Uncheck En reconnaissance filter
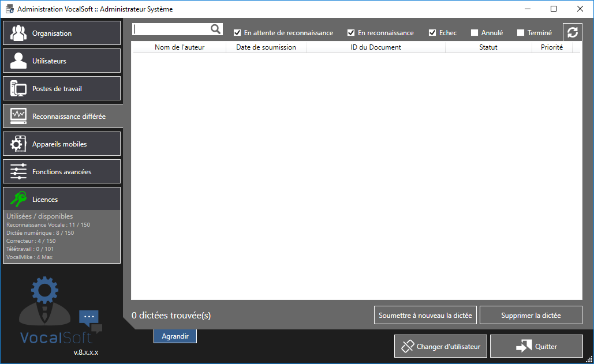594x364 pixels. coord(351,33)
